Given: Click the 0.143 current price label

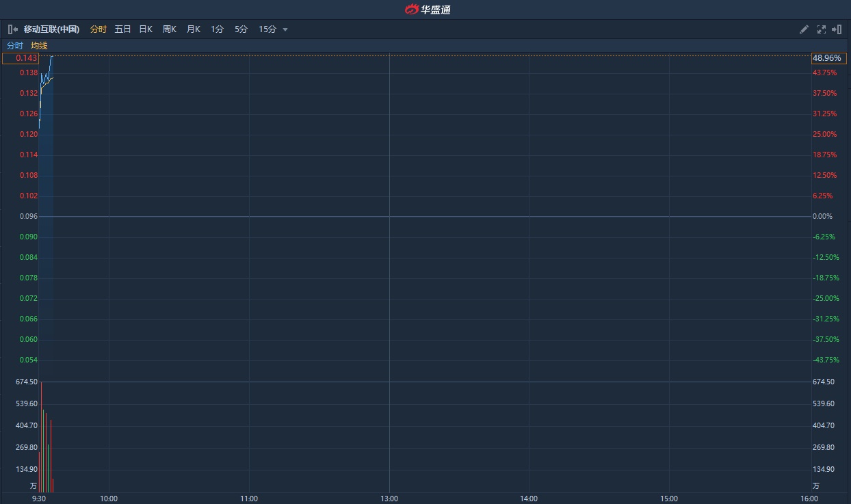Looking at the screenshot, I should [20, 58].
